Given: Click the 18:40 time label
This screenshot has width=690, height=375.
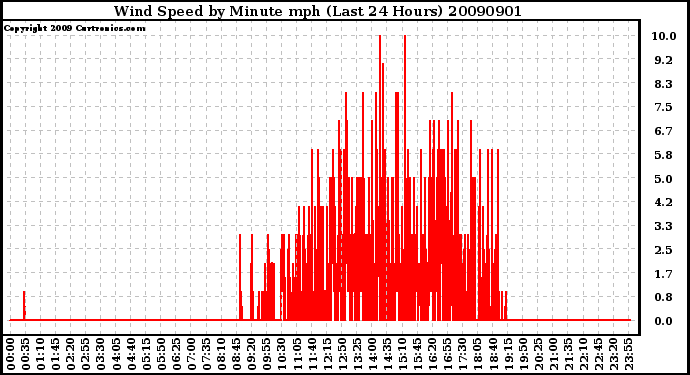Looking at the screenshot, I should [493, 354].
